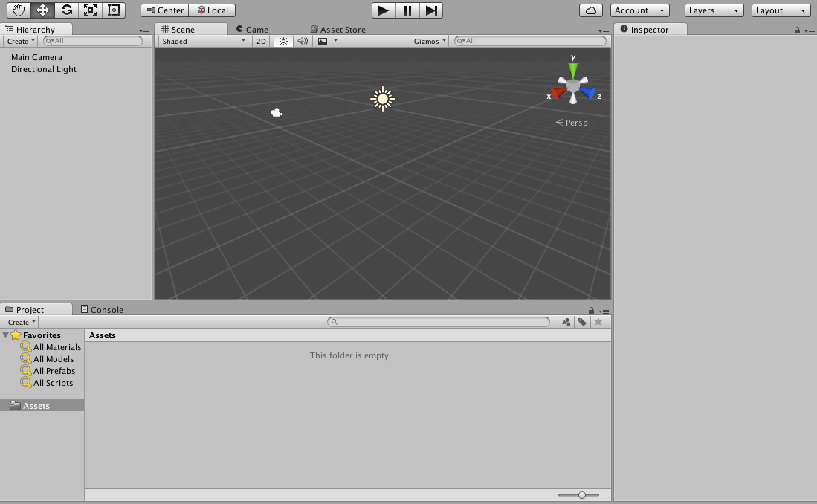
Task: Save search star icon in Project
Action: [x=598, y=322]
